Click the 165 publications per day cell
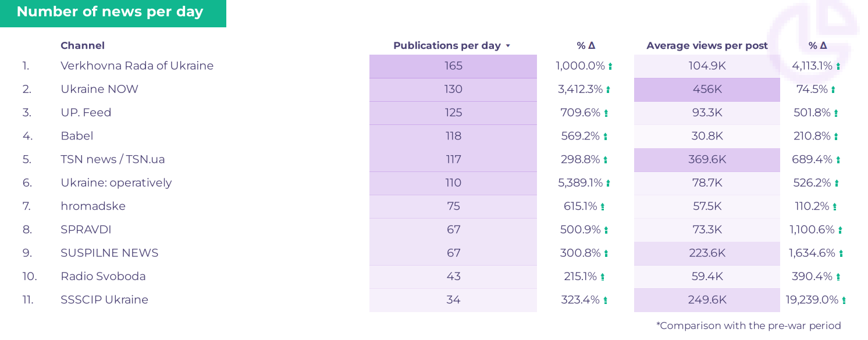Viewport: 868px width, 340px height. tap(453, 66)
